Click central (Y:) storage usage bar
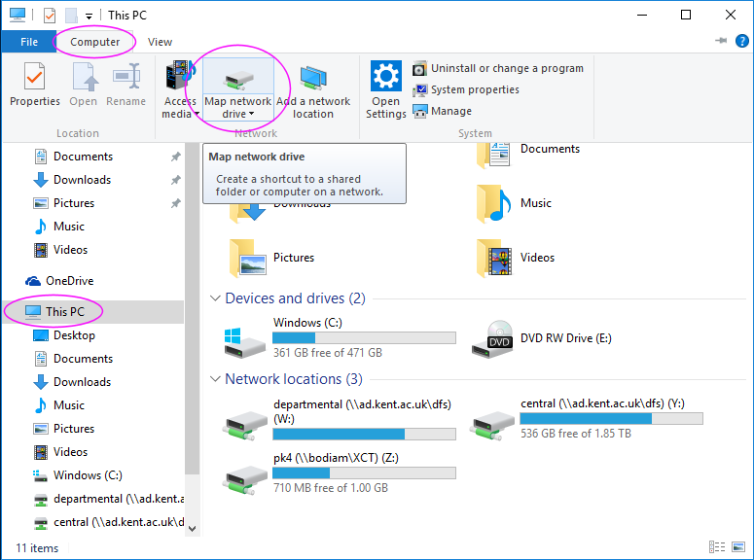This screenshot has height=560, width=754. tap(611, 419)
